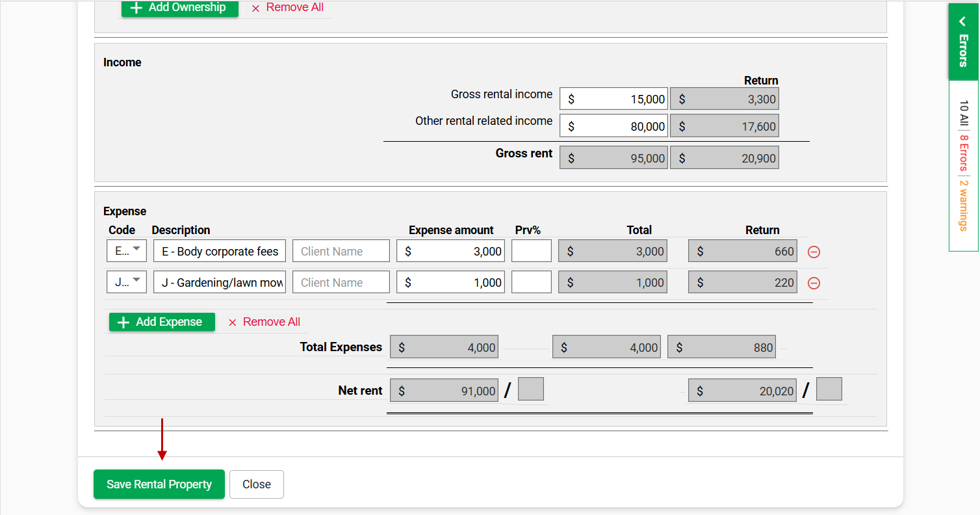Delete the Gardening/lawn mowing expense row
Image resolution: width=980 pixels, height=515 pixels.
814,283
